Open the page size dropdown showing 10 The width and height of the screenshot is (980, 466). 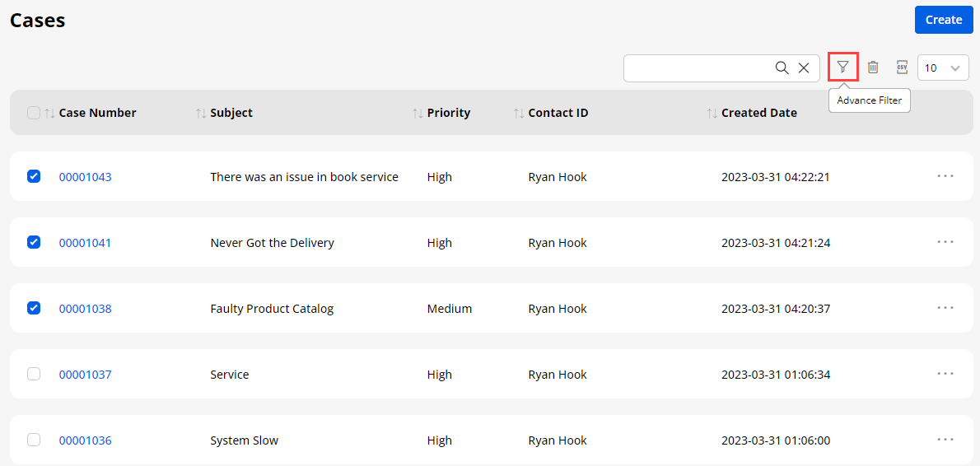[943, 68]
